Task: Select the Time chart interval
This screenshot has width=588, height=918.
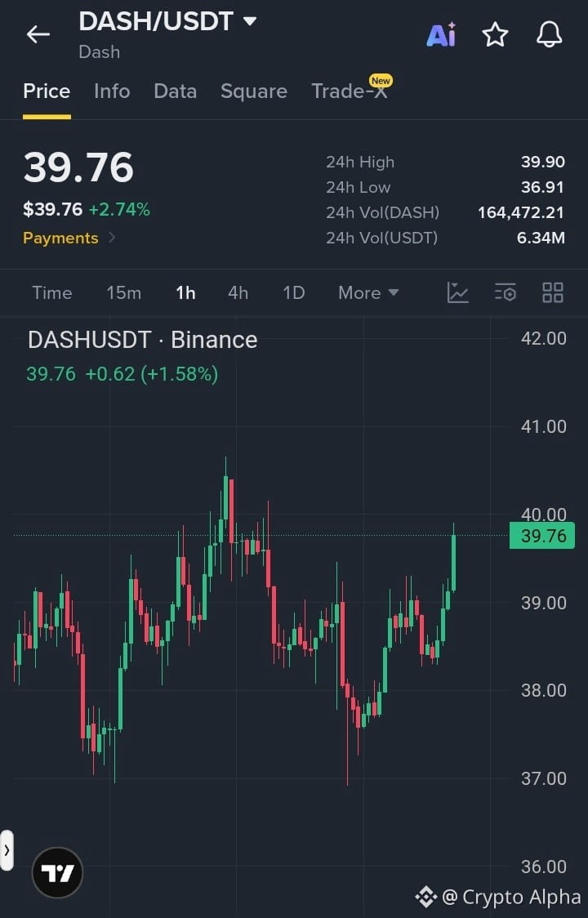Action: point(52,292)
